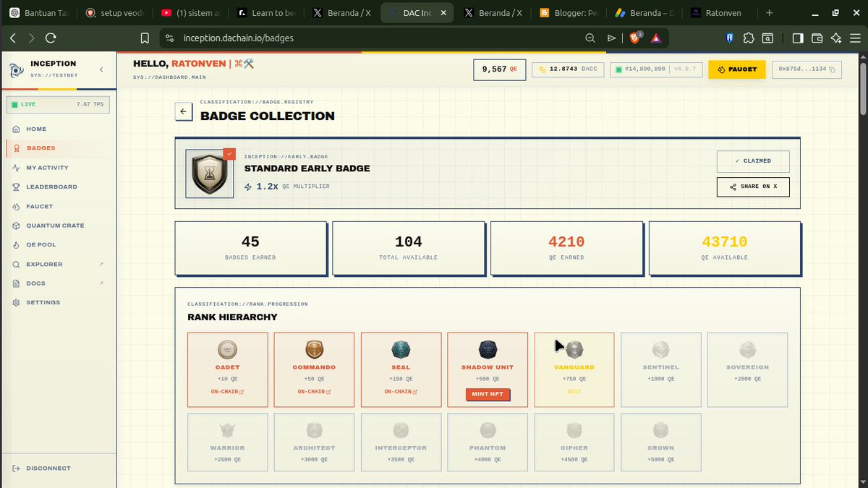Click the 45 Badges Earned stat card
This screenshot has width=868, height=488.
[250, 248]
